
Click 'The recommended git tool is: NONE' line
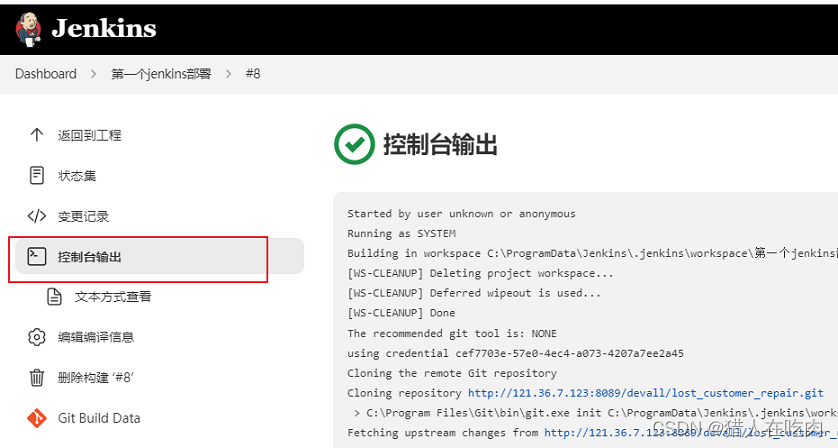point(452,334)
